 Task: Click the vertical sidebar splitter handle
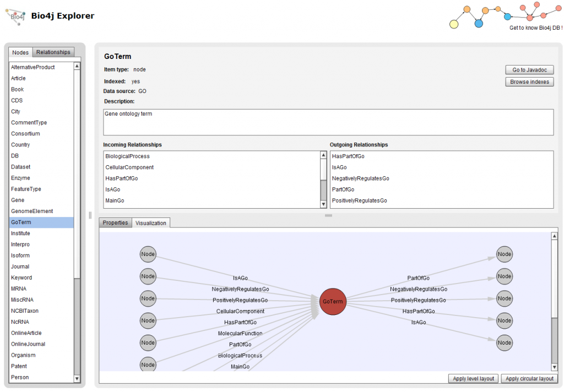[90, 215]
